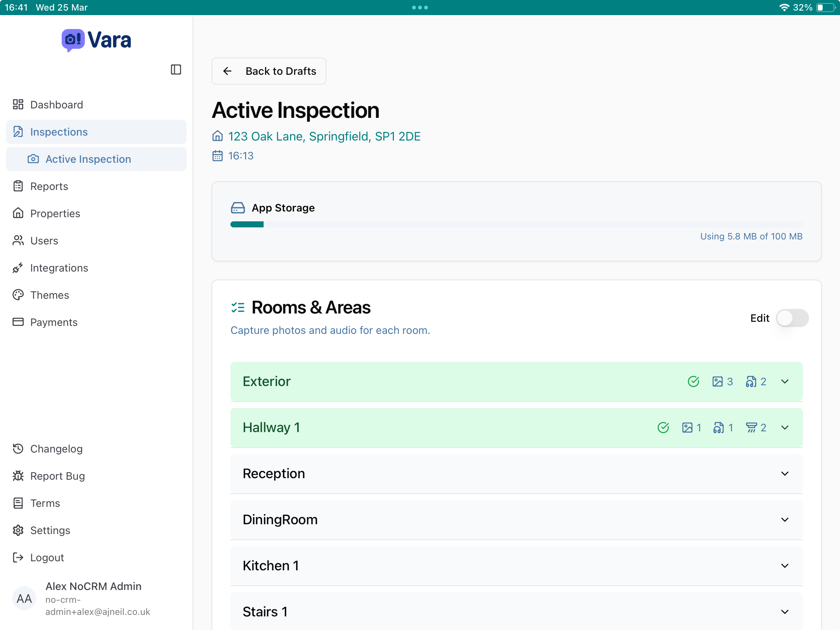Go to Properties menu item
840x630 pixels.
(x=55, y=213)
